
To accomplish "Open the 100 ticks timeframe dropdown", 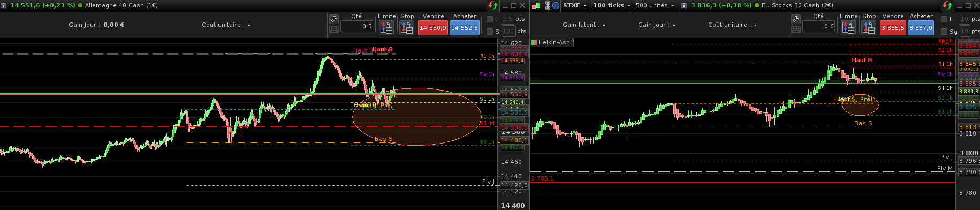I will [x=612, y=5].
